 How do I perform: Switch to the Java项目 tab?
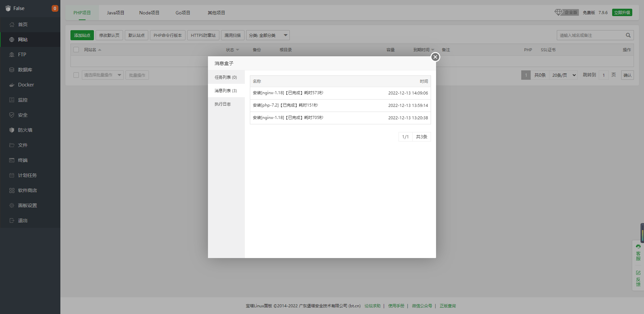point(116,13)
